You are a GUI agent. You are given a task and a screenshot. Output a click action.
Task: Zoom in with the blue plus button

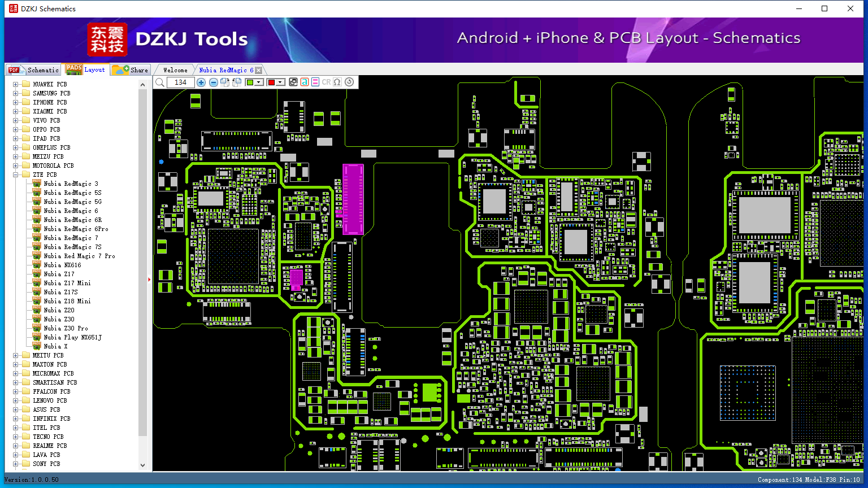[201, 82]
